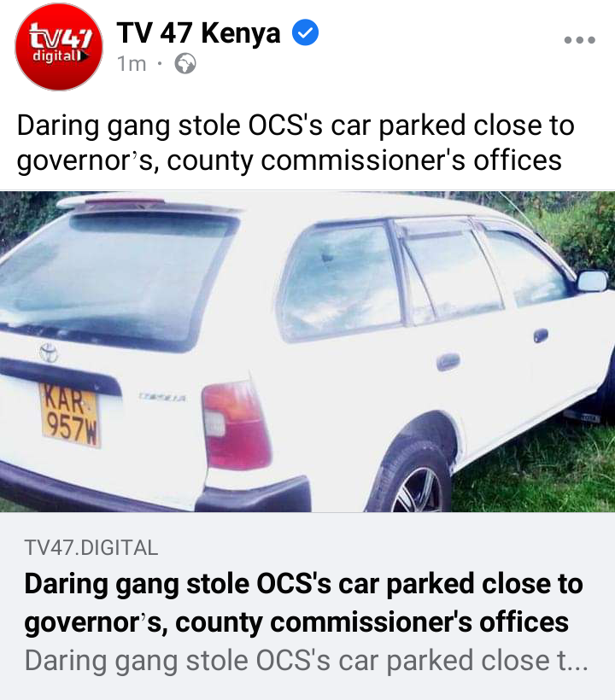This screenshot has height=700, width=615.
Task: Click the roof spoiler brake light
Action: 125,203
